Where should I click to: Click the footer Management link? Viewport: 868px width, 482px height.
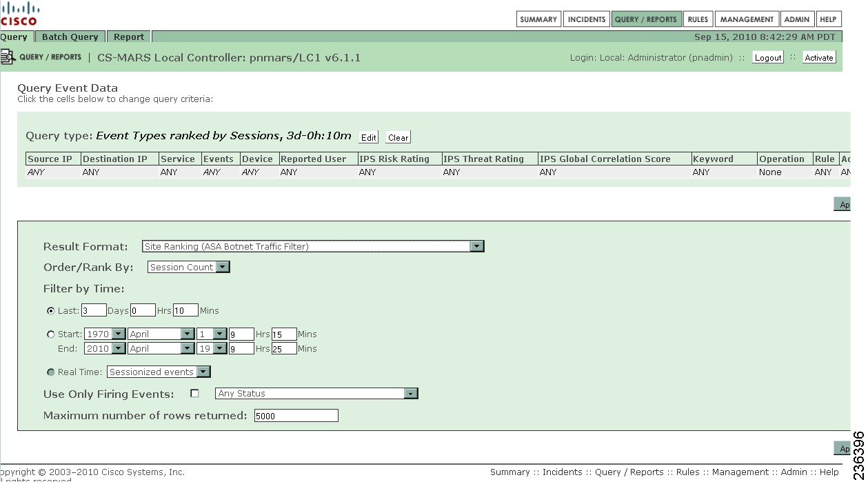[739, 472]
